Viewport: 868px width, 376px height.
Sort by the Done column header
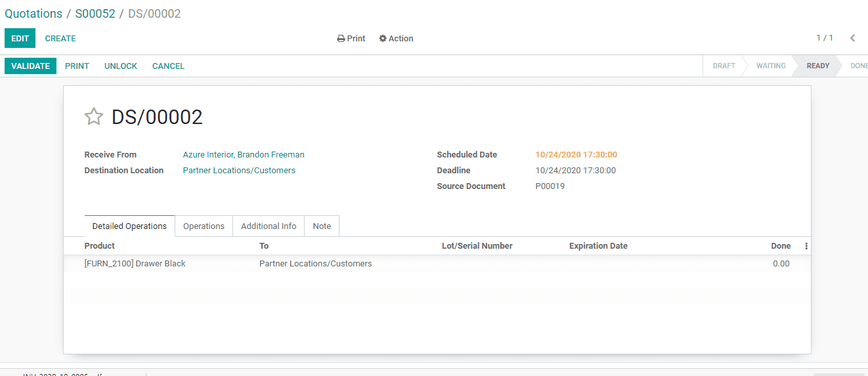[781, 246]
